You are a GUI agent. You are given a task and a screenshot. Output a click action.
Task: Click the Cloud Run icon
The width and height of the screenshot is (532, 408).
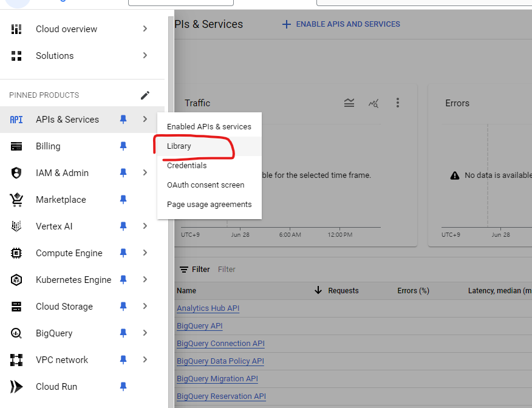tap(16, 387)
